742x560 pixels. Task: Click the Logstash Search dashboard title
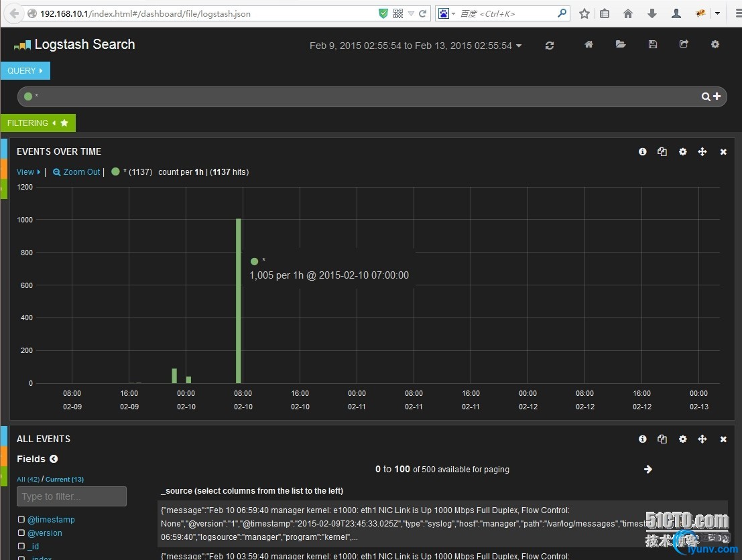[x=84, y=44]
